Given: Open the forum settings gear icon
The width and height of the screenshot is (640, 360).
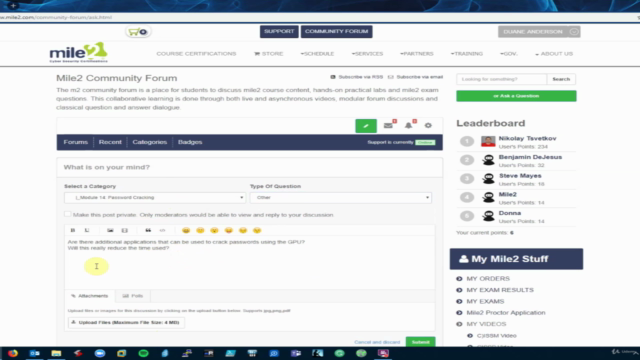Looking at the screenshot, I should [x=428, y=125].
